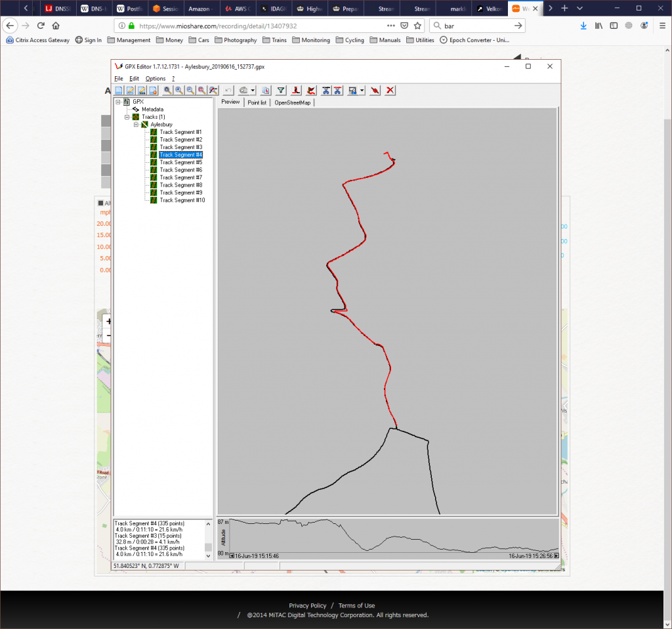Screen dimensions: 672x629
Task: Click the grey tag tool icon
Action: [243, 91]
